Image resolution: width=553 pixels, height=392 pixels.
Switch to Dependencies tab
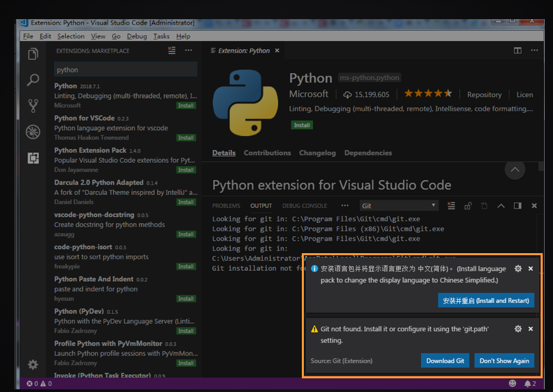368,153
